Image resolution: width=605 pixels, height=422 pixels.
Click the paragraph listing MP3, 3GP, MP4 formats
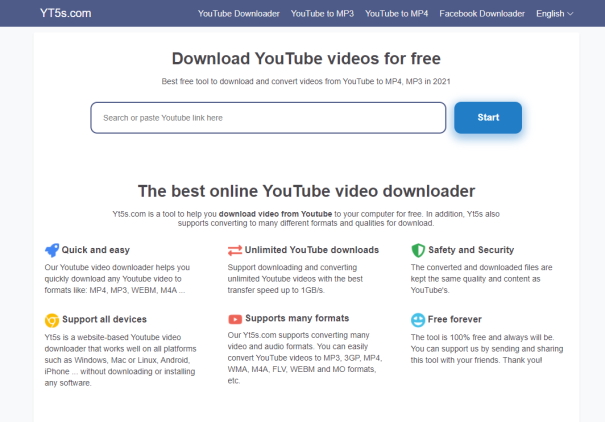click(305, 358)
